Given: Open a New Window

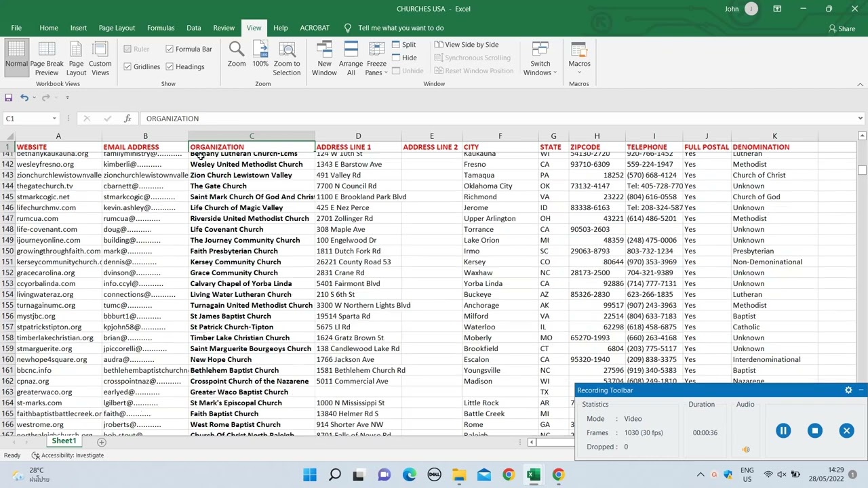Looking at the screenshot, I should (x=324, y=58).
